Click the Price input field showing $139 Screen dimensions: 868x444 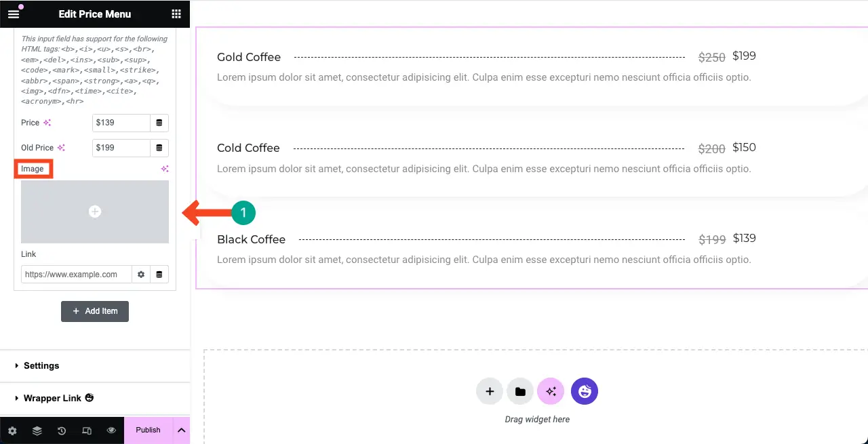[x=121, y=123]
